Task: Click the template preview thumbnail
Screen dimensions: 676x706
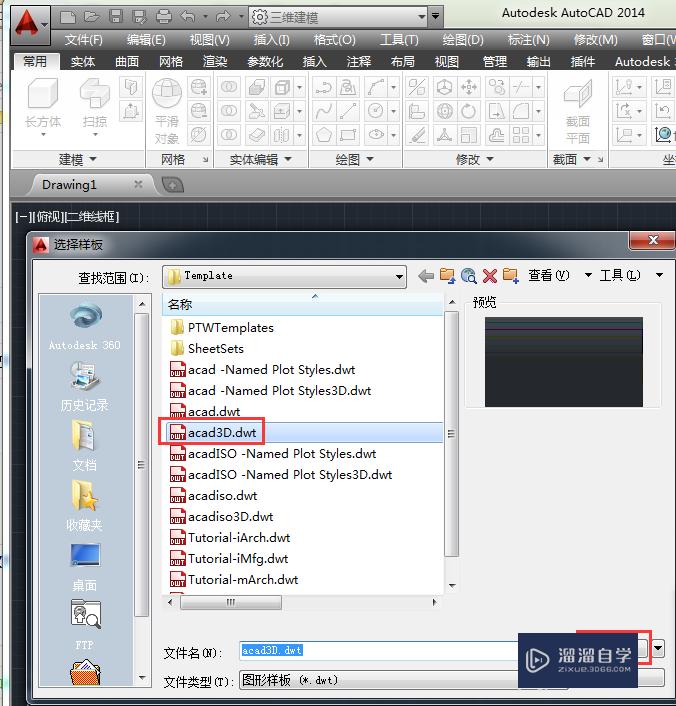Action: [563, 362]
